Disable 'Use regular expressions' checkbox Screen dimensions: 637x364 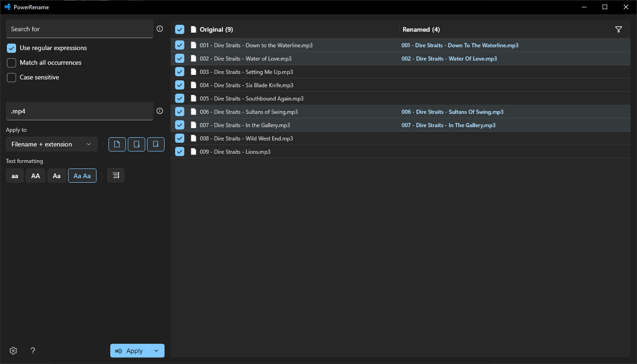coord(11,48)
